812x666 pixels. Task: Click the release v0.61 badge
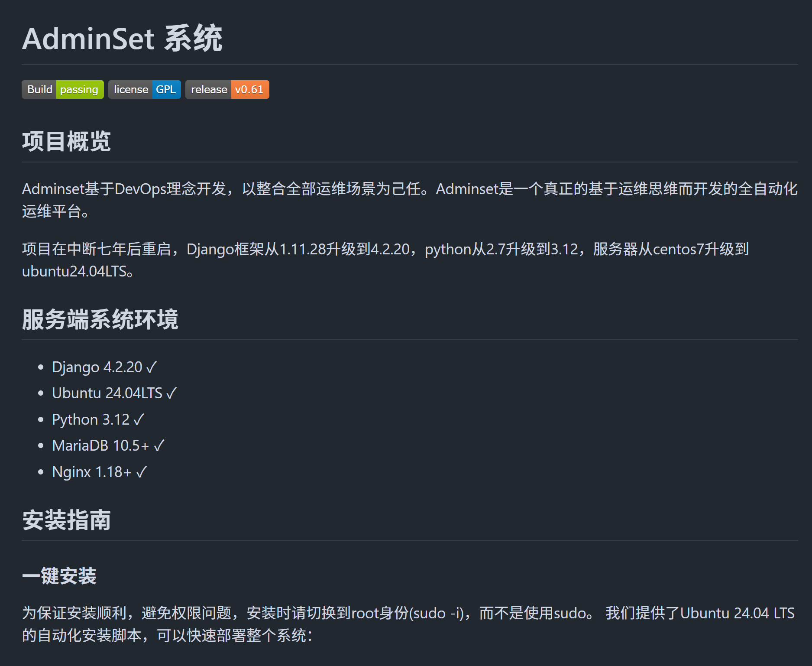tap(227, 90)
